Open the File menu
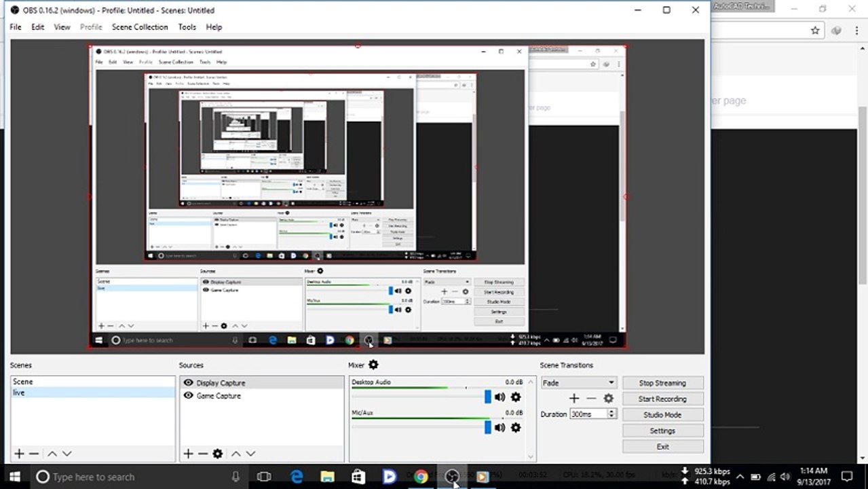 (16, 27)
